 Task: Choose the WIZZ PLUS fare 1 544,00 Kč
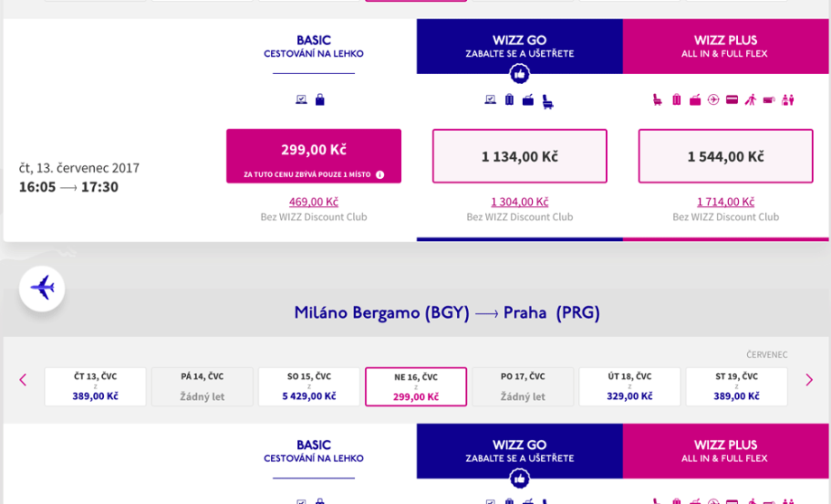725,156
